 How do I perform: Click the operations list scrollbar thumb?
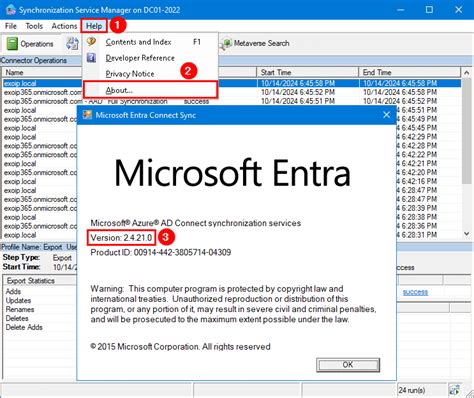(466, 131)
